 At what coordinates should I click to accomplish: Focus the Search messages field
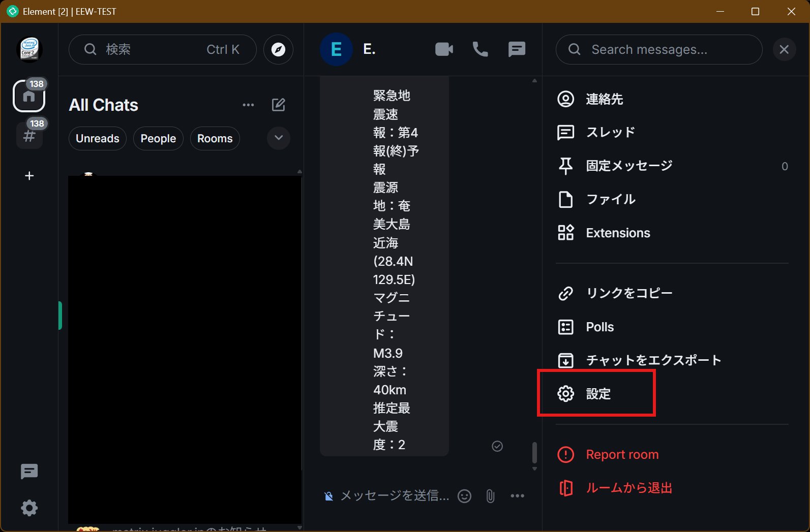pos(659,49)
